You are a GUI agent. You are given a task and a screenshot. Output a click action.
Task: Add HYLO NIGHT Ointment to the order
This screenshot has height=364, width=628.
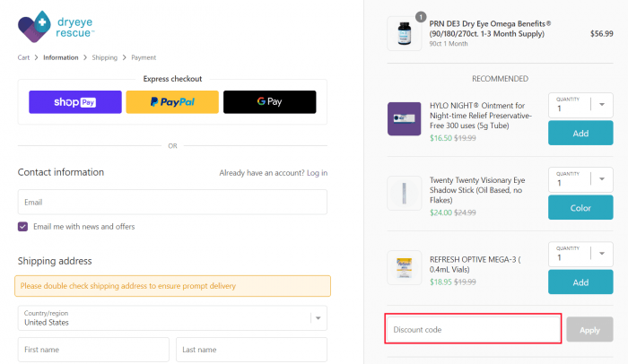coord(580,134)
